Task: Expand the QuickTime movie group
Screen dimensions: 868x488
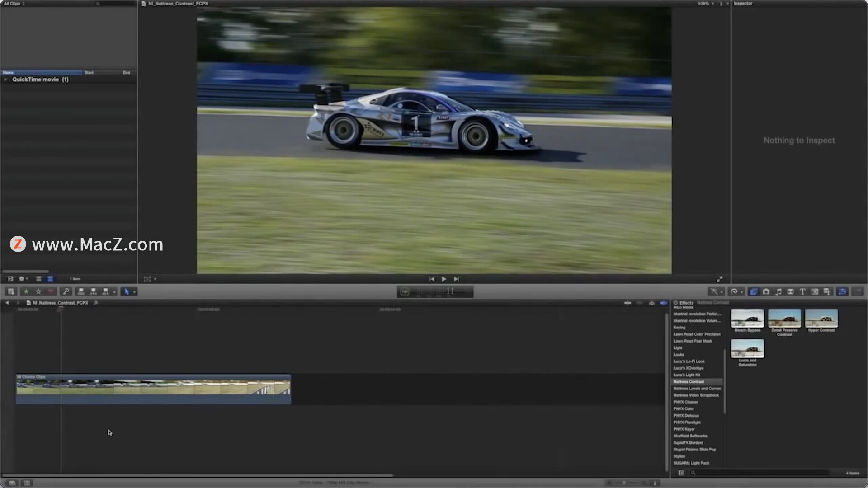Action: coord(5,80)
